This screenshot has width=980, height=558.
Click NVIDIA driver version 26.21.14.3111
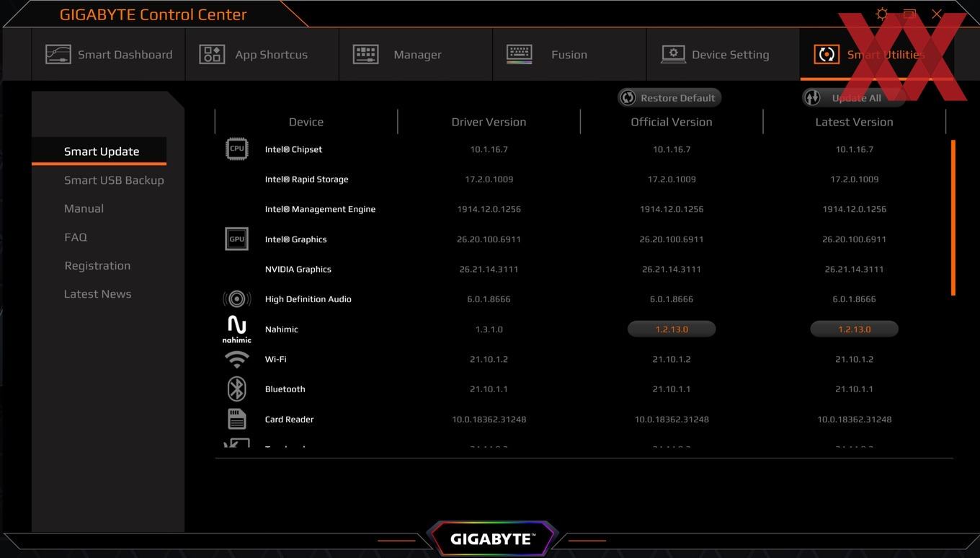[x=489, y=269]
